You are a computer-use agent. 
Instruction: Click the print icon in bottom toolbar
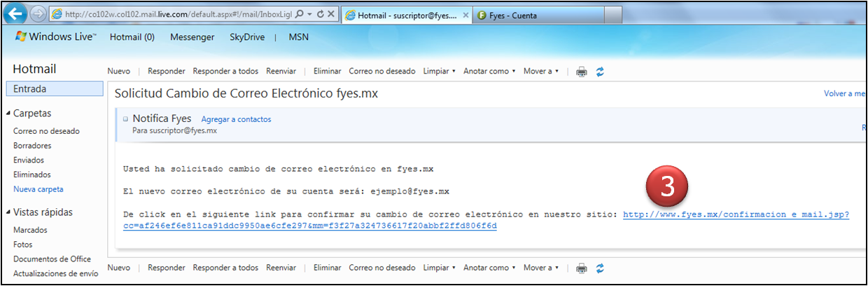[x=581, y=268]
